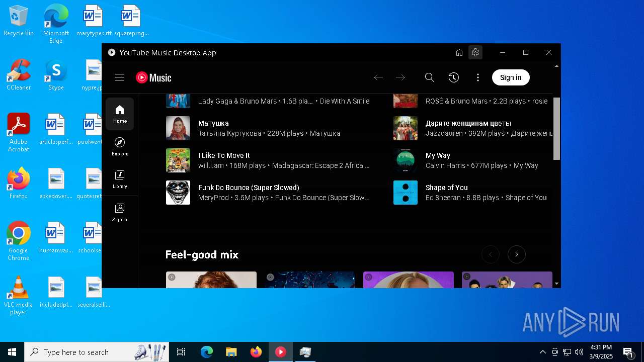Open Recycle Bin desktop icon
The image size is (644, 362).
[19, 21]
